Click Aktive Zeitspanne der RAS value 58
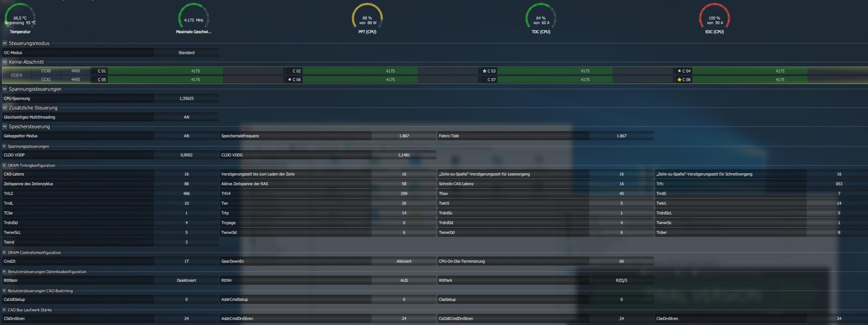Screen dimensions: 868x325 pyautogui.click(x=404, y=184)
